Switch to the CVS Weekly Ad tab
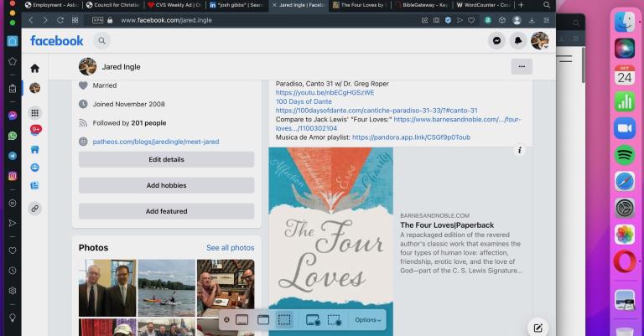 174,5
